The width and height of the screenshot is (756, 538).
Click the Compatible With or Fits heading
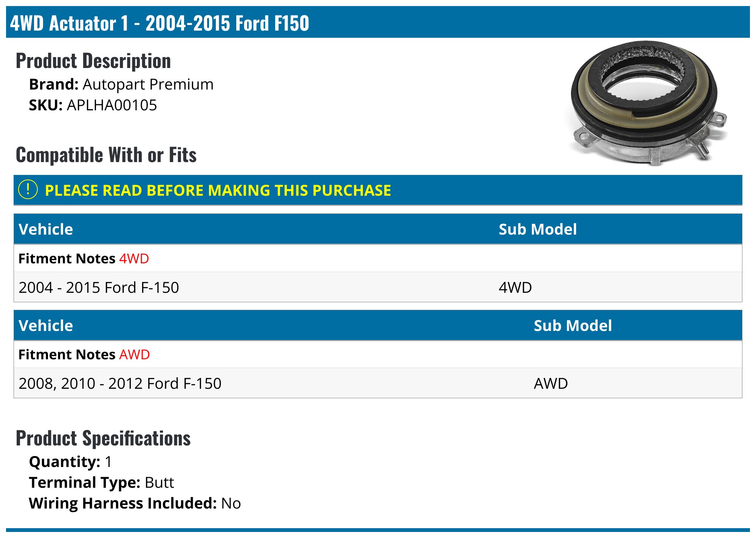(106, 155)
